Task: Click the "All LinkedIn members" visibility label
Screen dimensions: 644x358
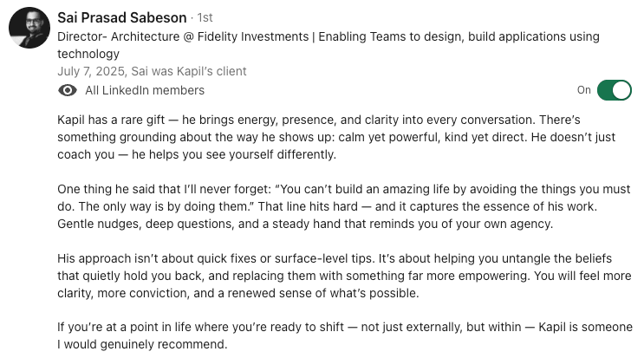Action: pos(145,90)
